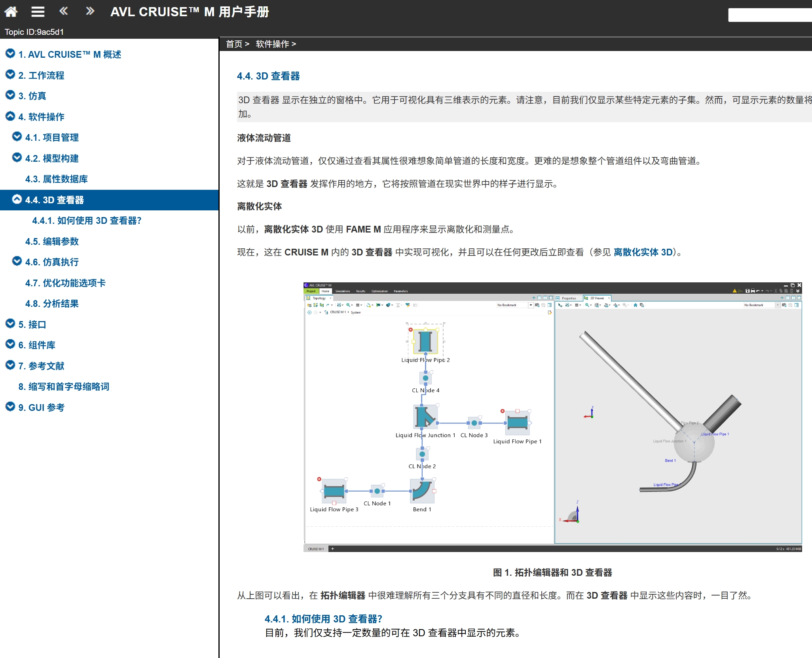Open 4.5. 编辑参数 in sidebar
The height and width of the screenshot is (658, 812).
click(52, 242)
